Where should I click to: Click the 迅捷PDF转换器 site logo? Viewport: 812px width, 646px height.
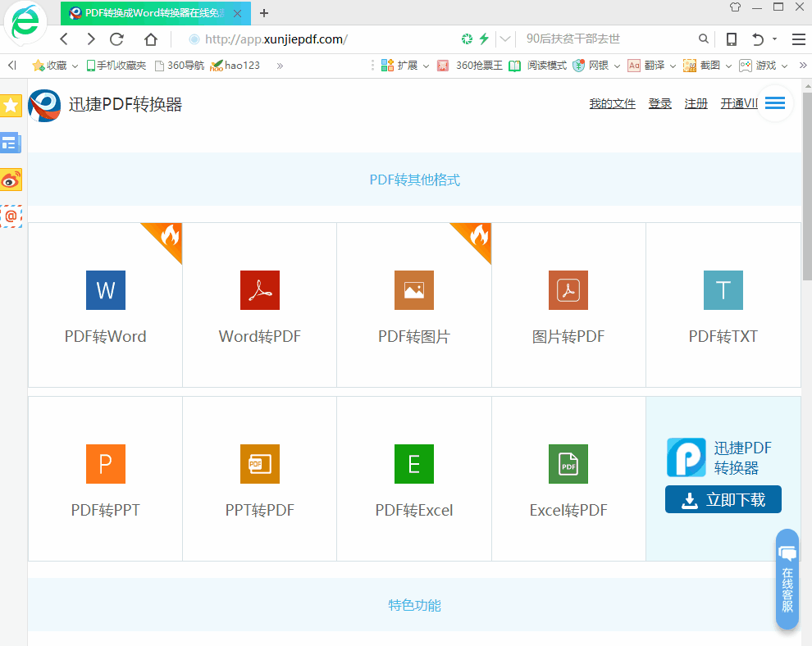click(44, 105)
